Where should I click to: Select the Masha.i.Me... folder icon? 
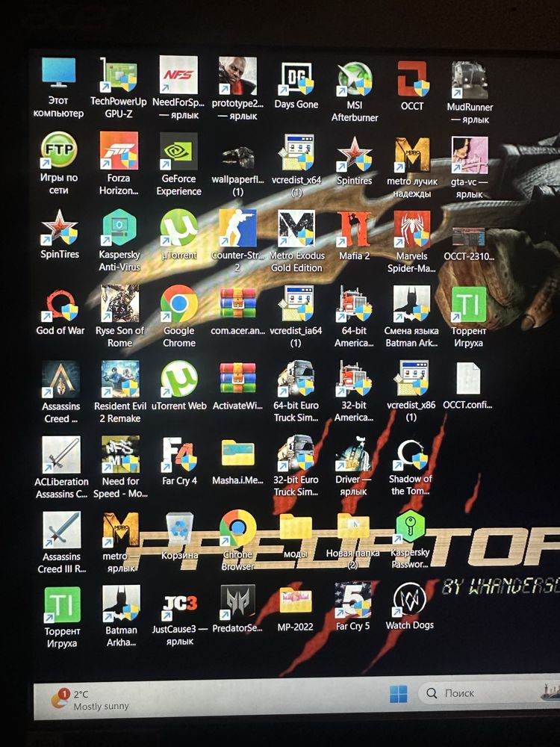pyautogui.click(x=238, y=453)
